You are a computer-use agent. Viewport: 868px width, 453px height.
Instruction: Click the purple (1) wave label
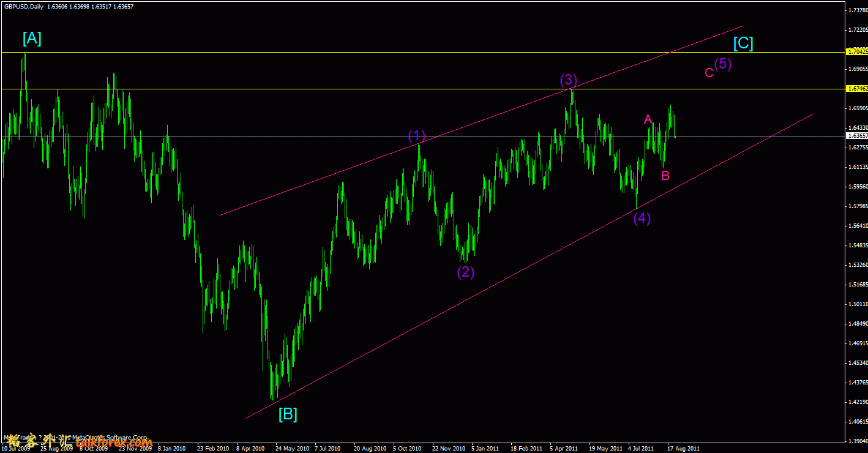click(417, 136)
